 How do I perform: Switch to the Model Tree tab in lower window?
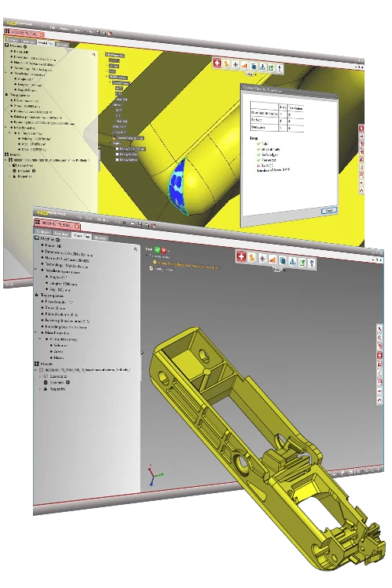(x=82, y=235)
